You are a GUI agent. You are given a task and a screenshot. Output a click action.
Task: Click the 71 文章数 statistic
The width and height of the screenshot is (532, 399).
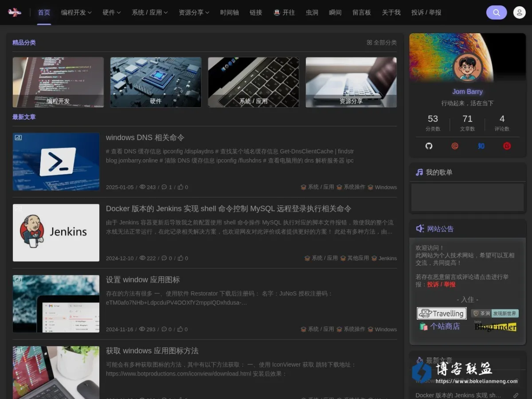[x=467, y=123]
